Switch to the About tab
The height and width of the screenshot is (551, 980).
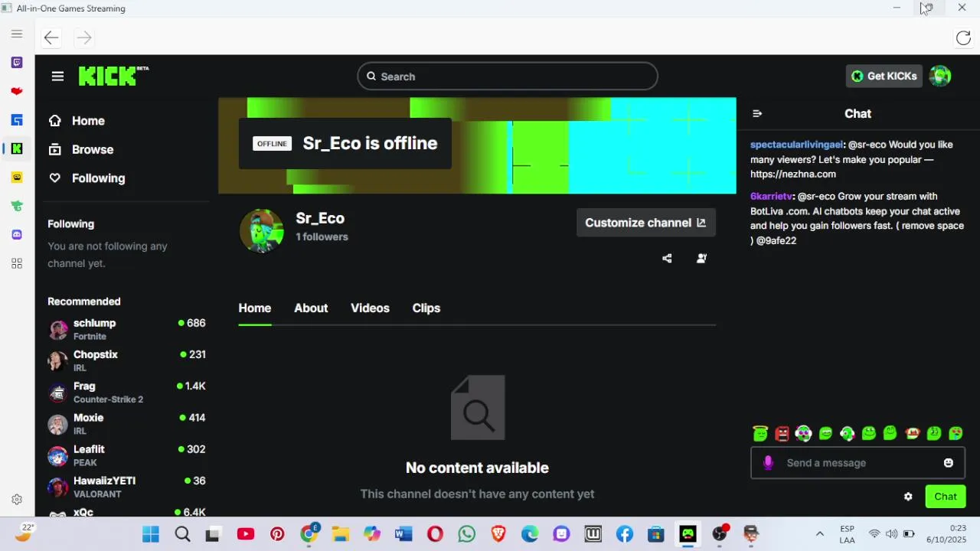[311, 308]
